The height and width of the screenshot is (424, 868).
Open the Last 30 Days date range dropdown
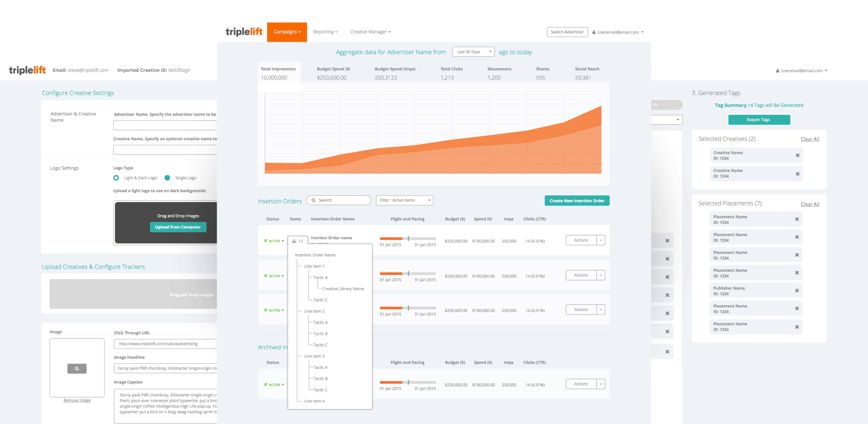pyautogui.click(x=473, y=52)
